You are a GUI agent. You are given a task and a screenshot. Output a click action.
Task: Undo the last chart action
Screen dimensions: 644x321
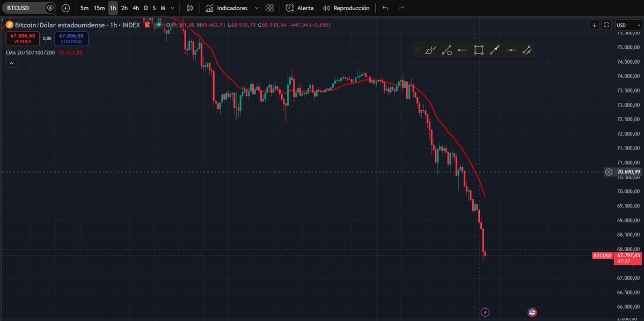pyautogui.click(x=385, y=8)
